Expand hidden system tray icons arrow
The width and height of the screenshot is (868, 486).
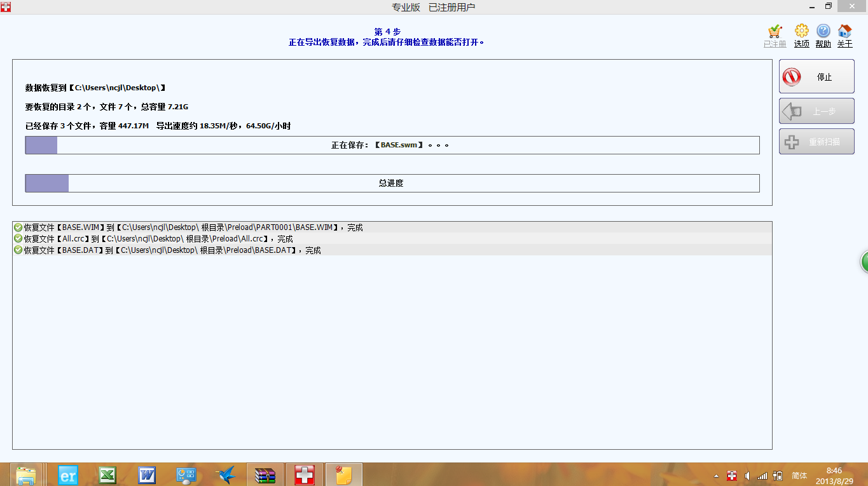pos(716,476)
